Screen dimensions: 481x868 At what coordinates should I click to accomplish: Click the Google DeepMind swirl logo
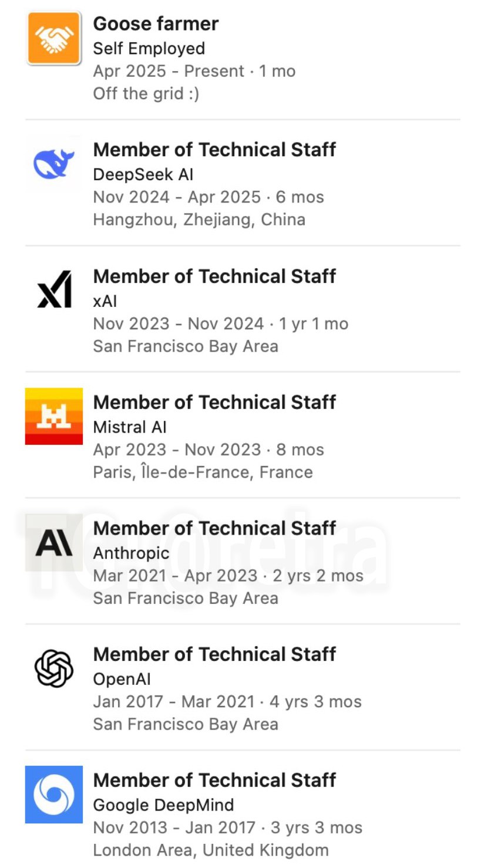(x=54, y=795)
